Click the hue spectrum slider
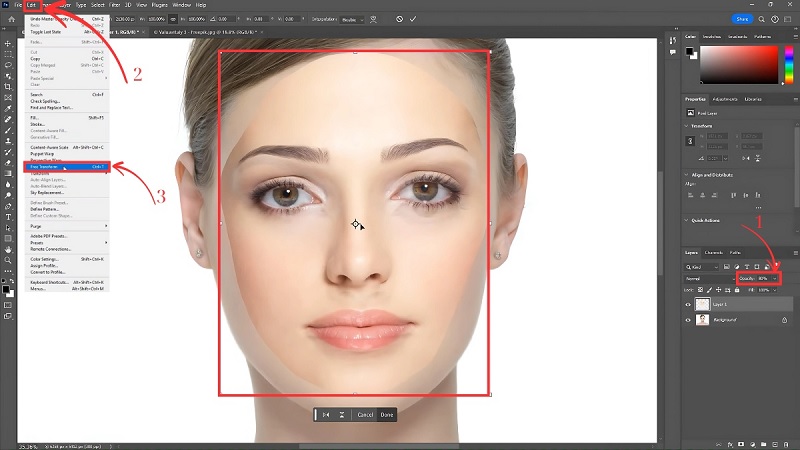 coord(789,64)
